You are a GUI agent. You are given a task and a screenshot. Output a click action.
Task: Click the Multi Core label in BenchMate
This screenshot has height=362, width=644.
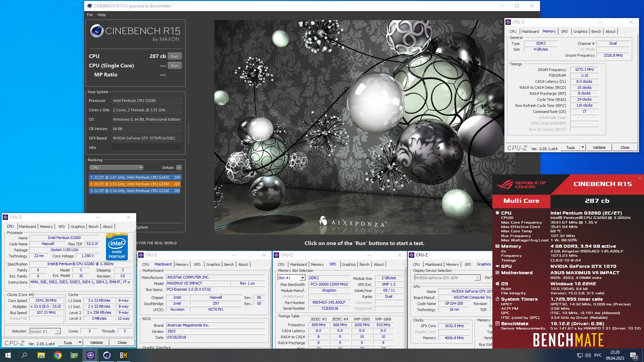521,201
